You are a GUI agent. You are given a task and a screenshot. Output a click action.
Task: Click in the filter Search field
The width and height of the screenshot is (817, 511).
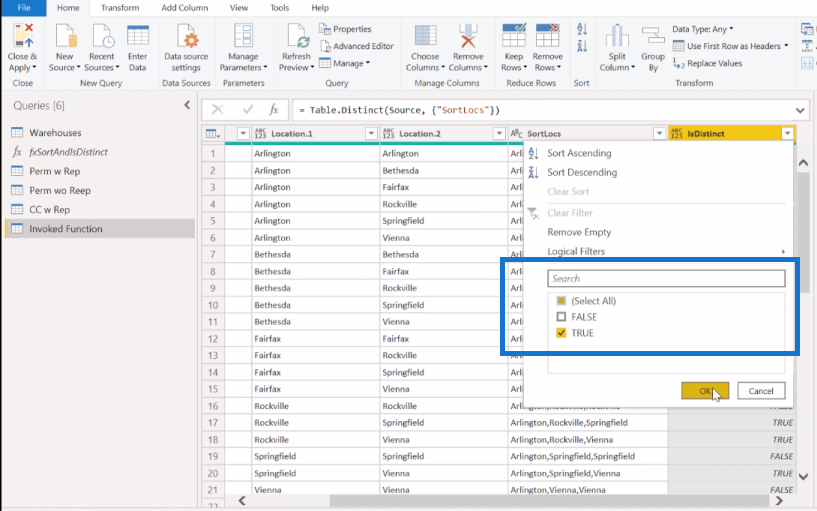(x=666, y=278)
